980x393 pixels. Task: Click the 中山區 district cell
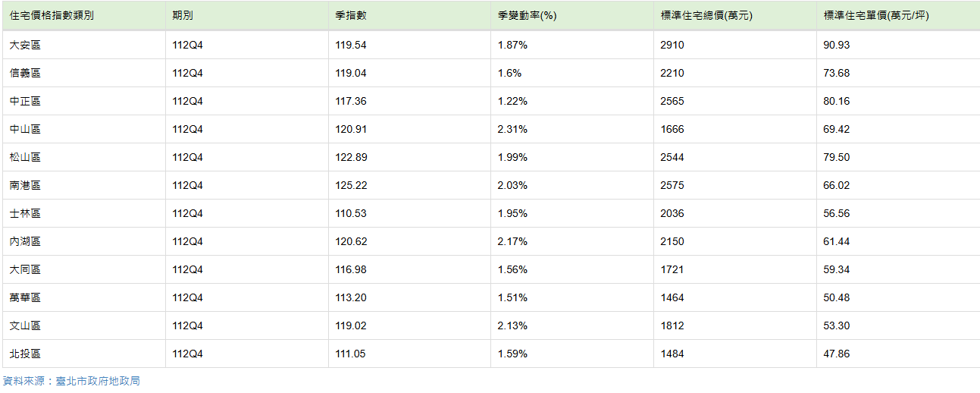(x=25, y=129)
